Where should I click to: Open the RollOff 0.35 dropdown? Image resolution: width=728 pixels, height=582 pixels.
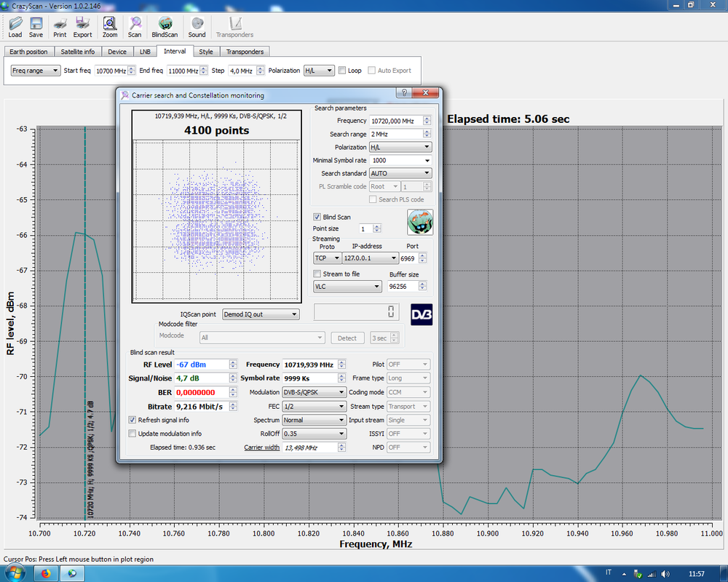point(314,434)
